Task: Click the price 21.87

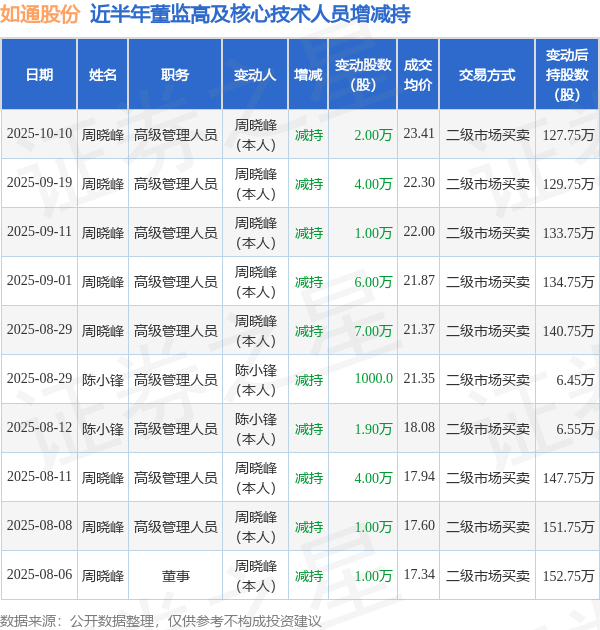Action: point(419,280)
